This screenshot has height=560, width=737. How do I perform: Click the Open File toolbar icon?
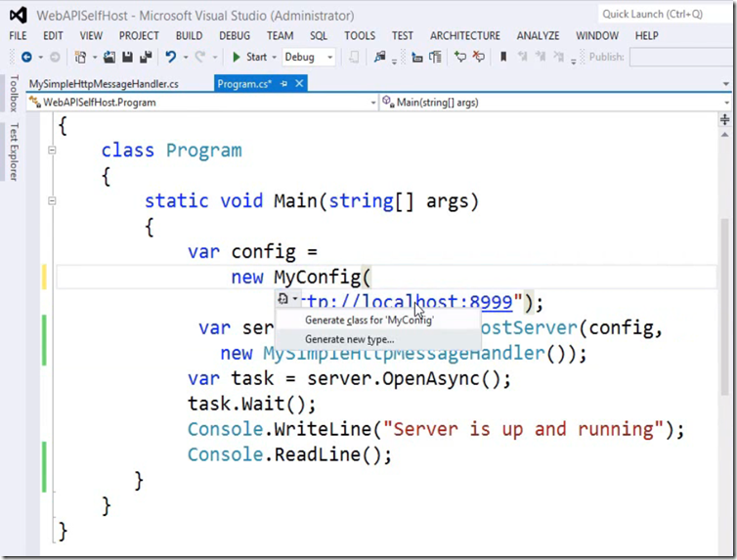click(109, 58)
